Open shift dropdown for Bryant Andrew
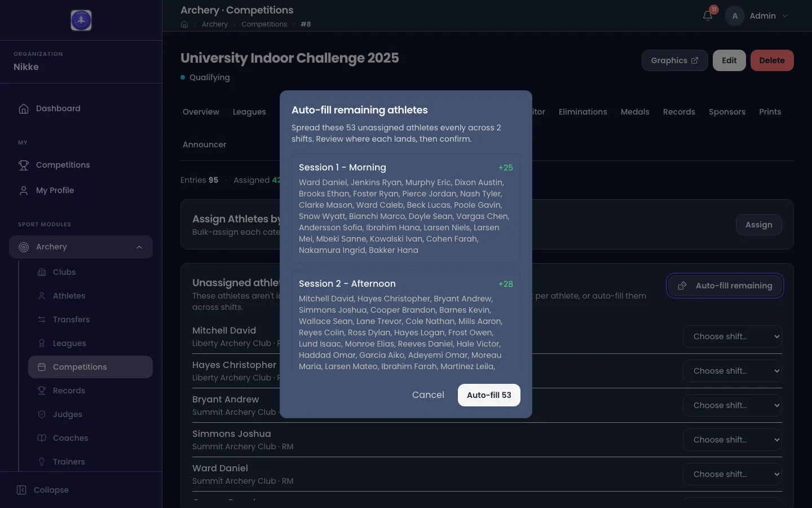Viewport: 812px width, 508px height. coord(732,405)
